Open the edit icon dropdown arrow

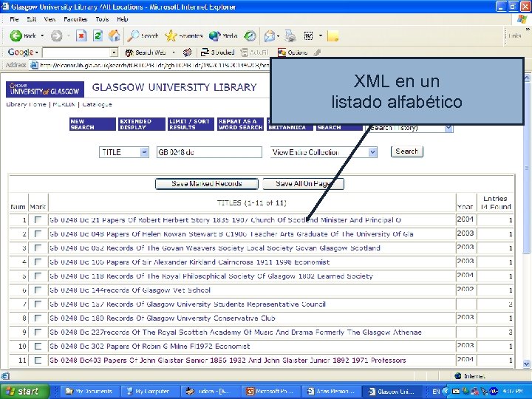coord(320,35)
